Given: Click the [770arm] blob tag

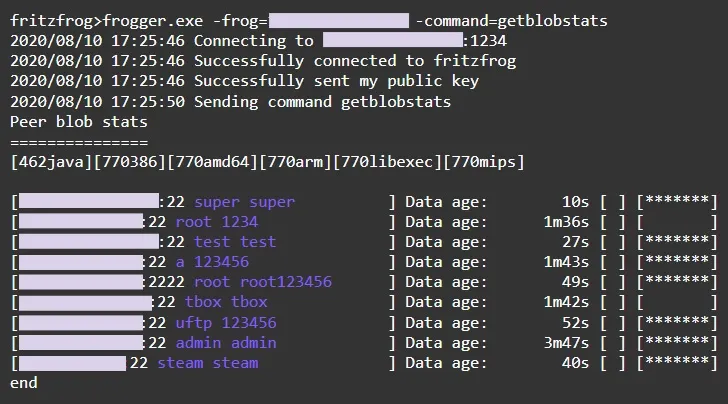Looking at the screenshot, I should (295, 162).
